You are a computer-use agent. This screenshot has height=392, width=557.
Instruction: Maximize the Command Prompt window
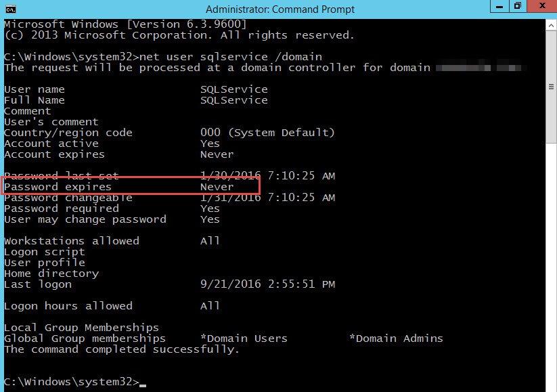coord(518,6)
